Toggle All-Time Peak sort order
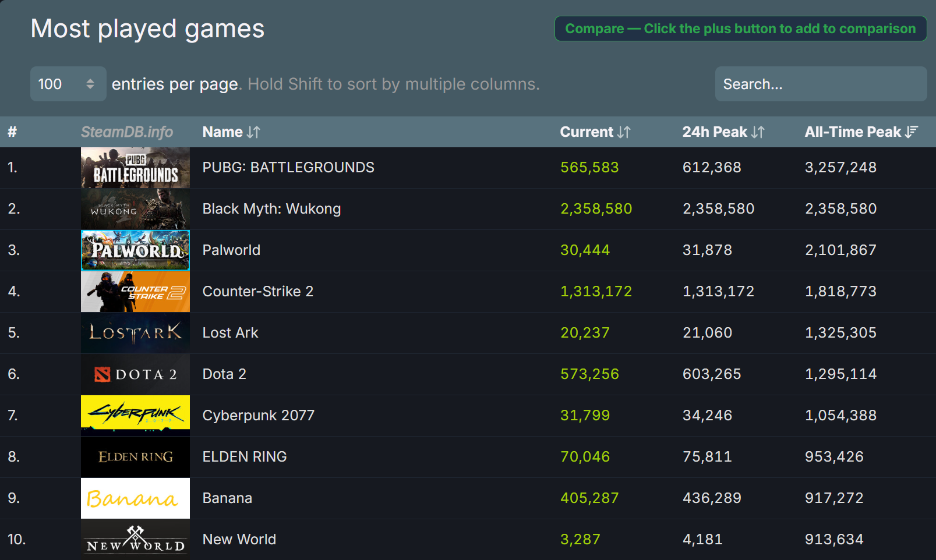This screenshot has width=936, height=560. point(861,132)
